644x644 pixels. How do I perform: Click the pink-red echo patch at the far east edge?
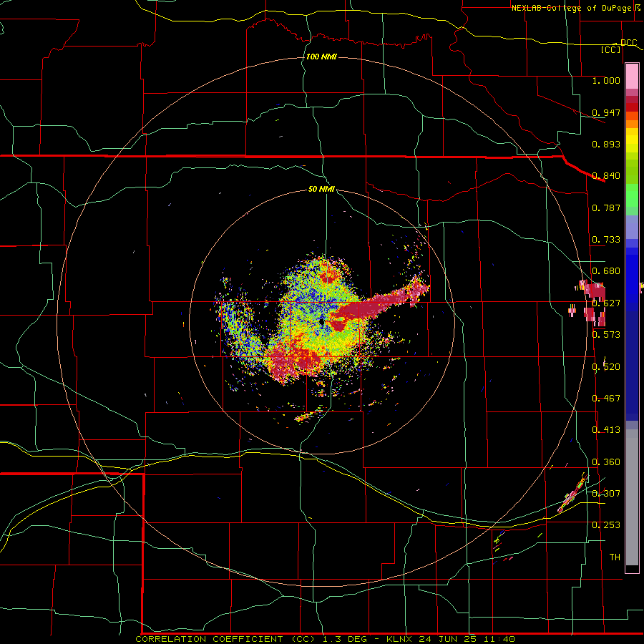pos(592,303)
